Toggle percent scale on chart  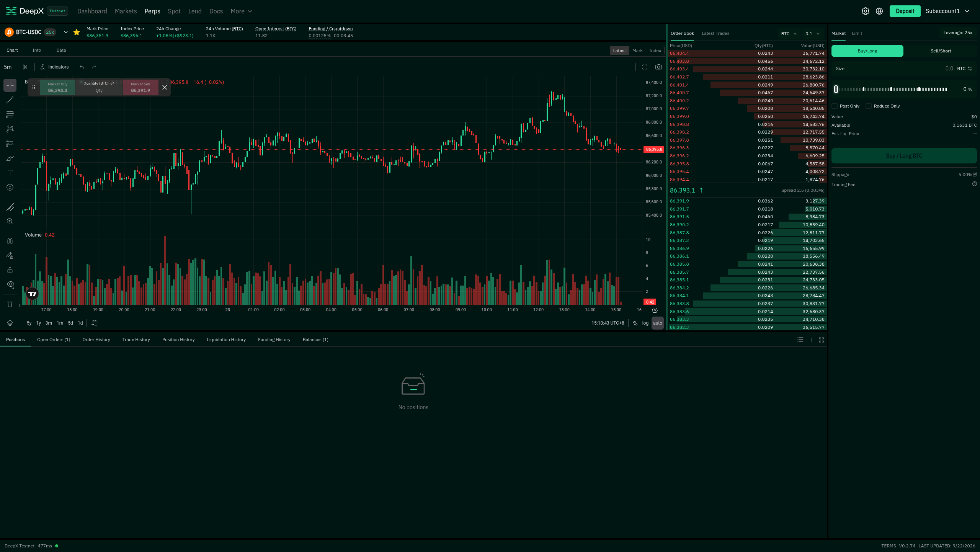635,323
